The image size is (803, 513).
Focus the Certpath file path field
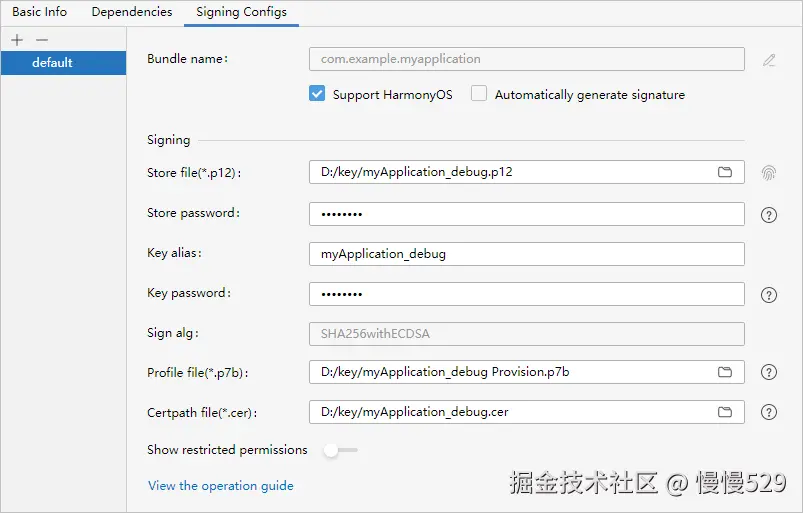pyautogui.click(x=526, y=412)
